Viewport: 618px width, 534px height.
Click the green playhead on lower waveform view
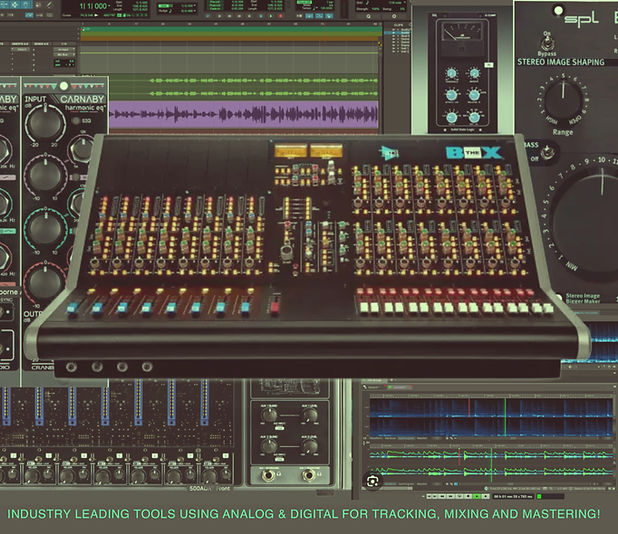(491, 465)
